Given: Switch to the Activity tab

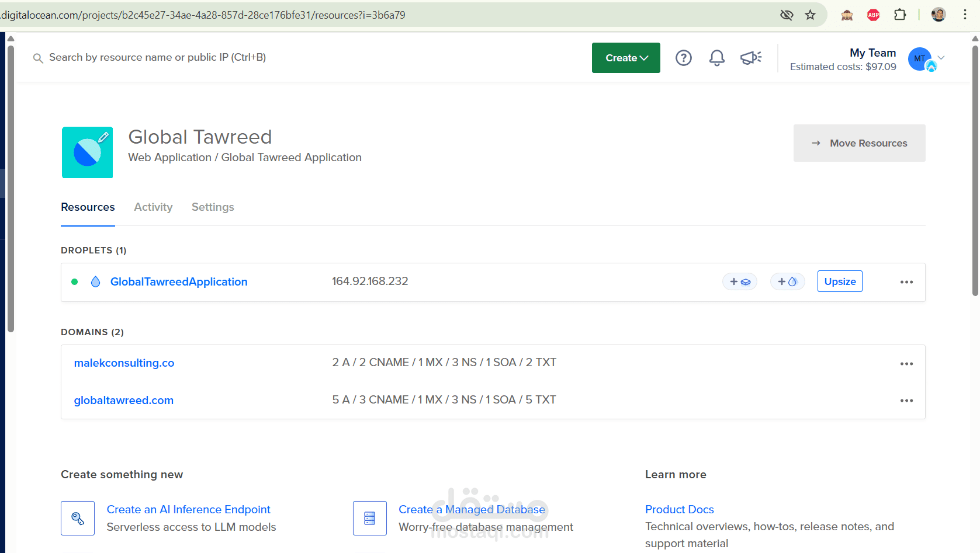Looking at the screenshot, I should pos(153,207).
